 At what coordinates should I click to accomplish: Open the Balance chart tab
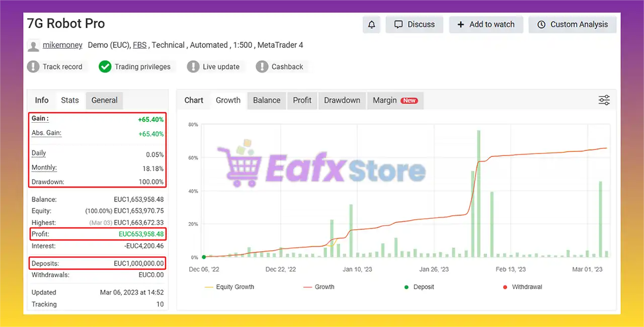coord(266,100)
